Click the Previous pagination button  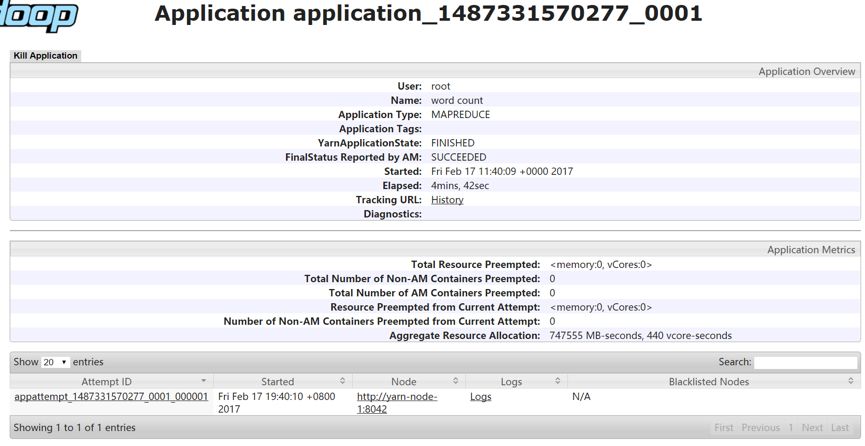761,427
